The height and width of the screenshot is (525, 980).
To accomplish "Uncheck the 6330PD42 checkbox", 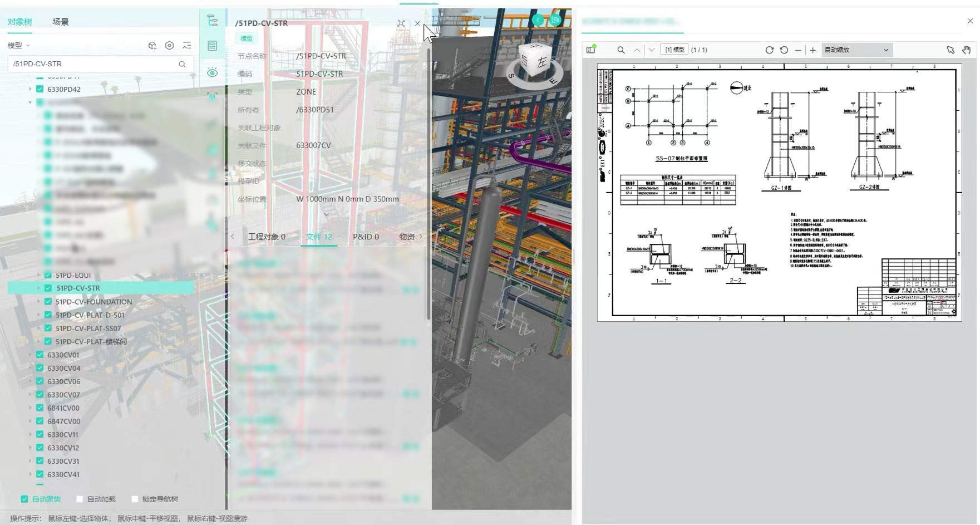I will (x=40, y=89).
